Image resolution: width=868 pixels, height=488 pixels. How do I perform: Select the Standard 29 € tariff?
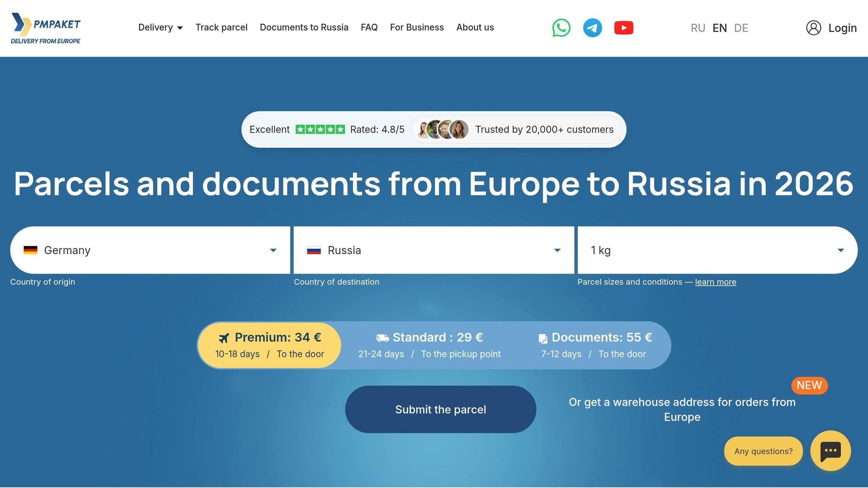click(429, 345)
